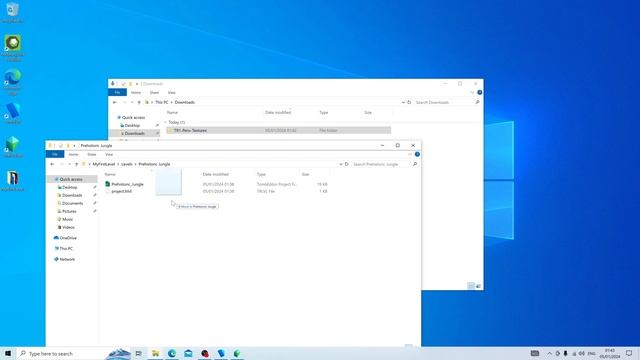Image resolution: width=640 pixels, height=360 pixels.
Task: Open the Share ribbon tab in the Downloads window
Action: [154, 93]
